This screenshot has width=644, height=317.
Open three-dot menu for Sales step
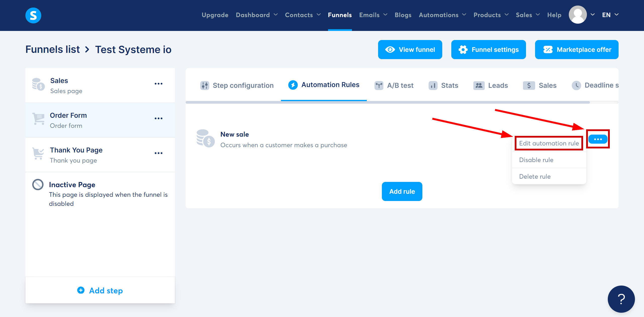pos(158,84)
